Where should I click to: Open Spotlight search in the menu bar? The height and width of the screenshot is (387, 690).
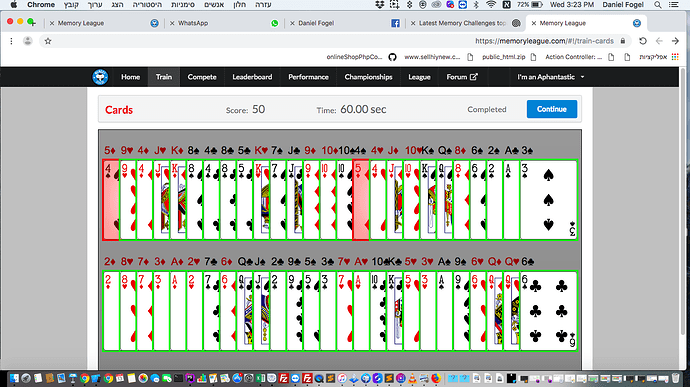point(658,5)
